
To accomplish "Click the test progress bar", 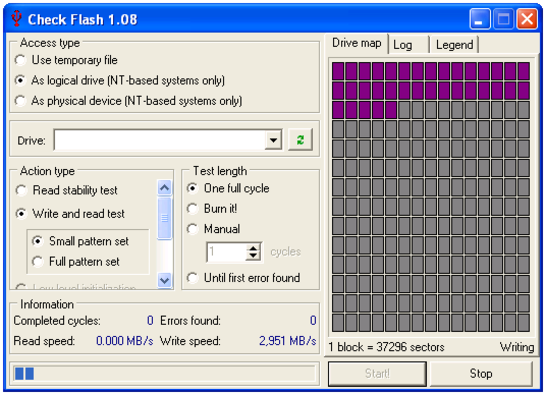I will point(164,374).
